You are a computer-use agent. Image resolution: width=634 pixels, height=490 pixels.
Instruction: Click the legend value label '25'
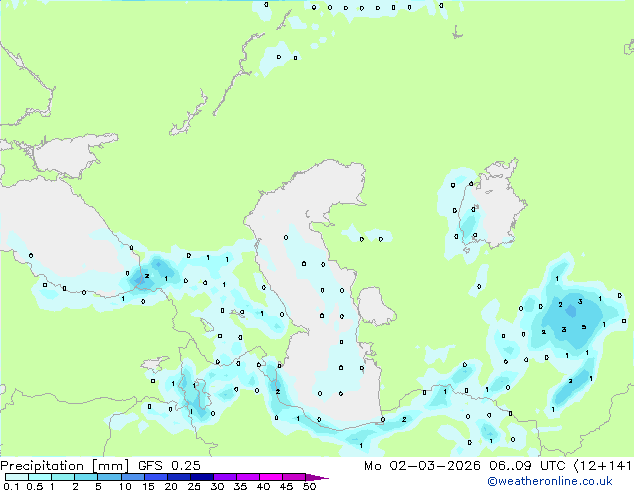(x=194, y=486)
